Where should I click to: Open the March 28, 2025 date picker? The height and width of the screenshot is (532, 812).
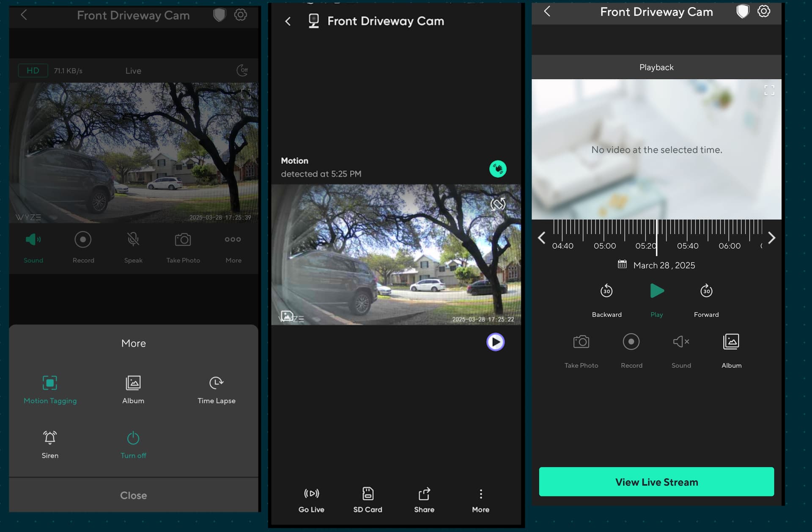tap(656, 265)
